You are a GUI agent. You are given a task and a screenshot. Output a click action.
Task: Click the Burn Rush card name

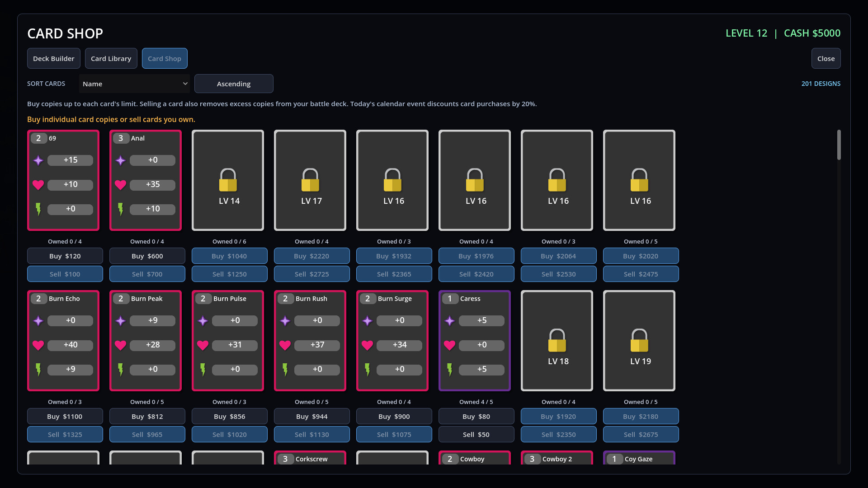311,299
